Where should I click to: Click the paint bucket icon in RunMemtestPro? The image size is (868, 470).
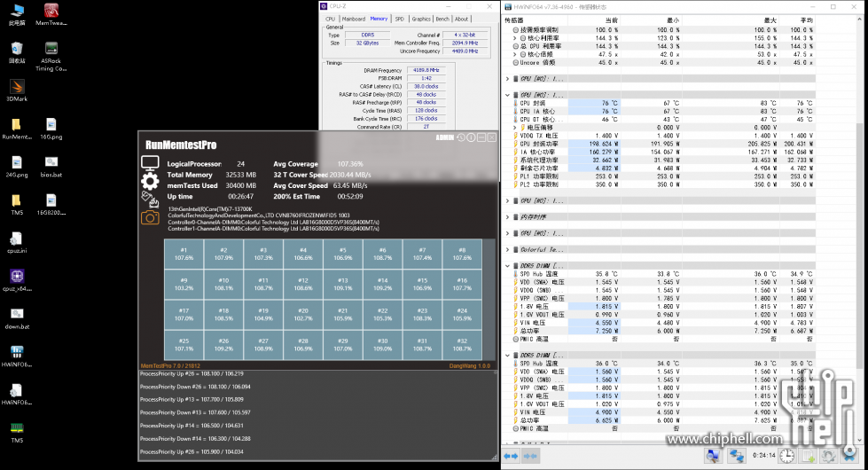click(150, 199)
